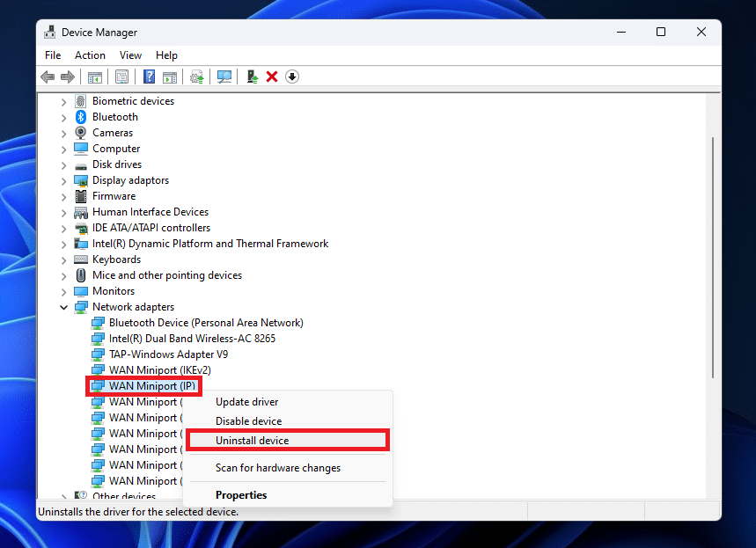This screenshot has height=548, width=756.
Task: Expand the Network adapters tree node
Action: pos(62,306)
